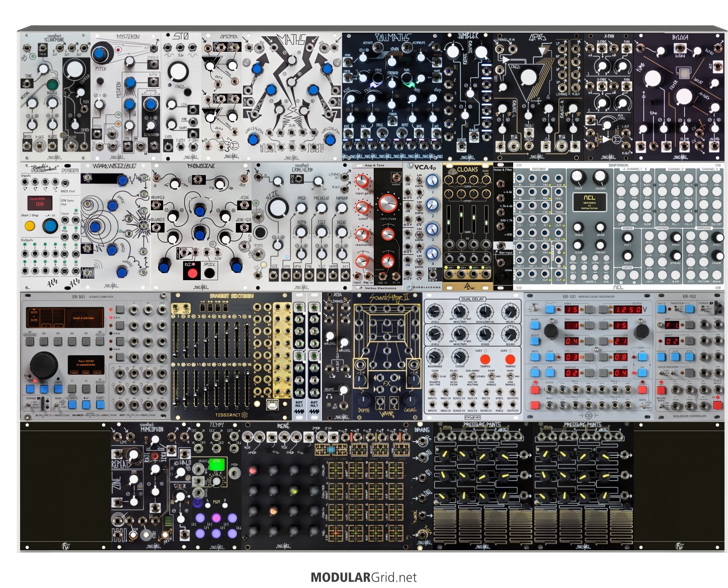Click VCA4p channel 1 blue knob

pos(432,181)
